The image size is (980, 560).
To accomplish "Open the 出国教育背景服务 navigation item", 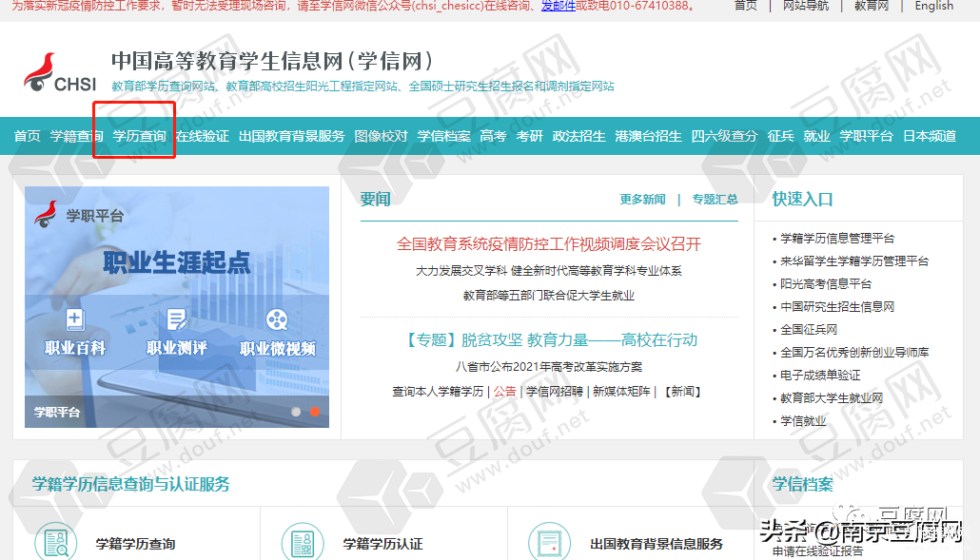I will [x=291, y=136].
